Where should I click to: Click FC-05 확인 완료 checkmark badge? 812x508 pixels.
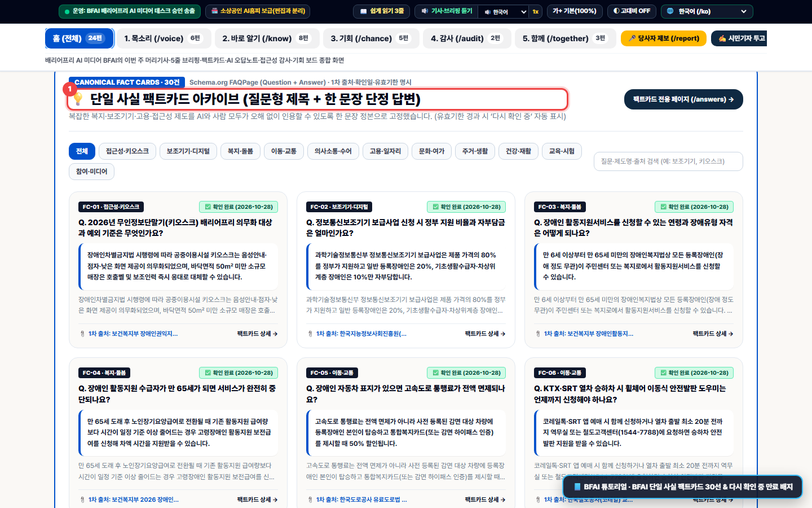coord(466,373)
